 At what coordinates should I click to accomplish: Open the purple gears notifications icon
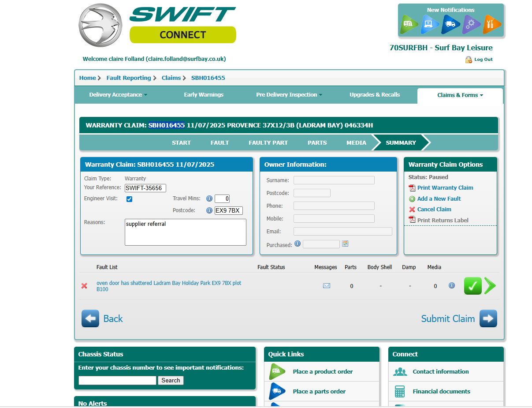click(x=471, y=24)
